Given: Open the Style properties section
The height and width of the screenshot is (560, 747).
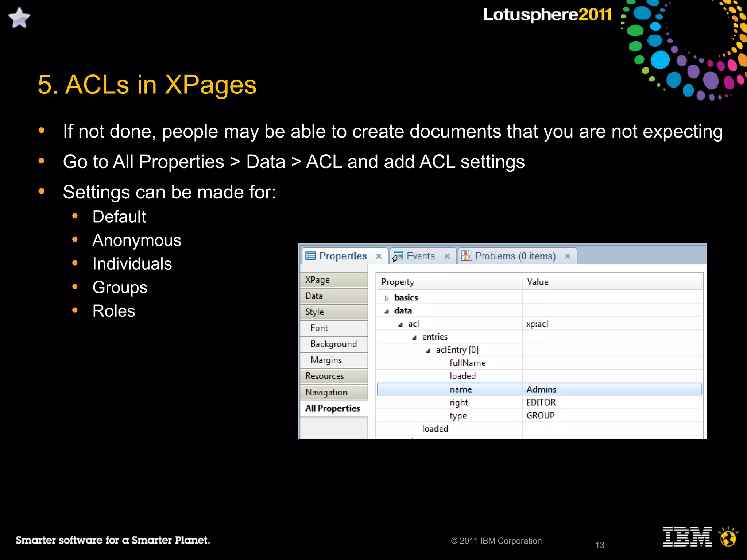Looking at the screenshot, I should [334, 312].
